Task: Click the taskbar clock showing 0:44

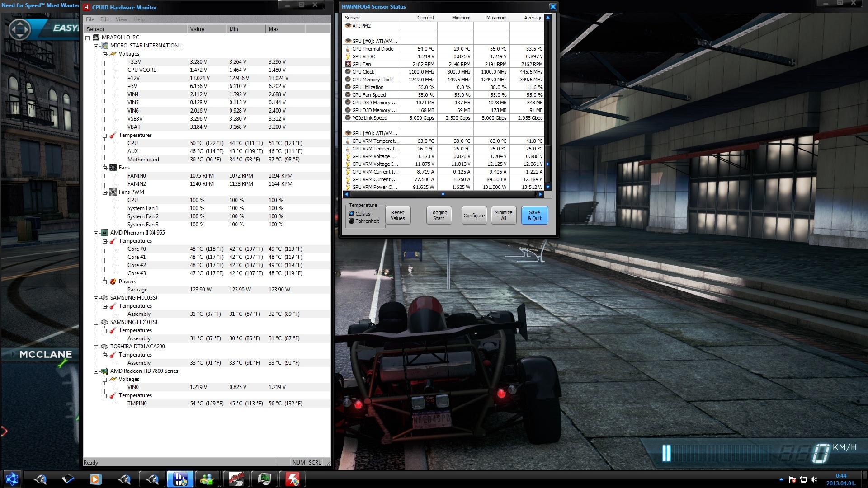Action: click(x=841, y=475)
